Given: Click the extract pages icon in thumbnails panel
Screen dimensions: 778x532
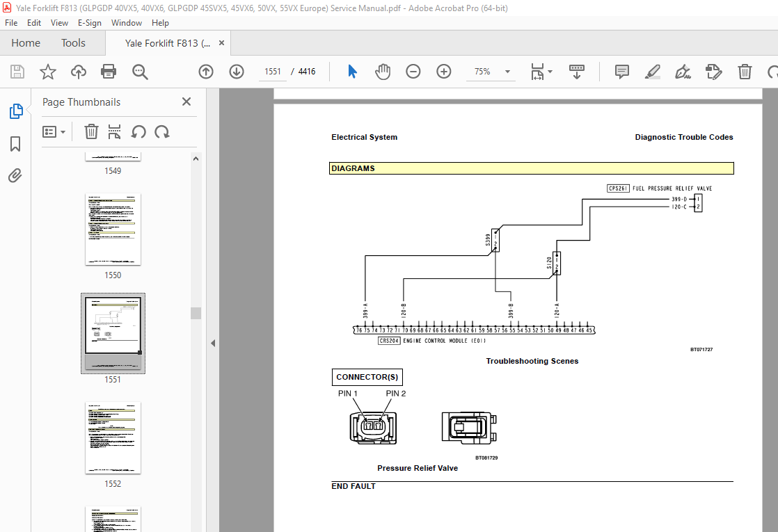Looking at the screenshot, I should [114, 132].
